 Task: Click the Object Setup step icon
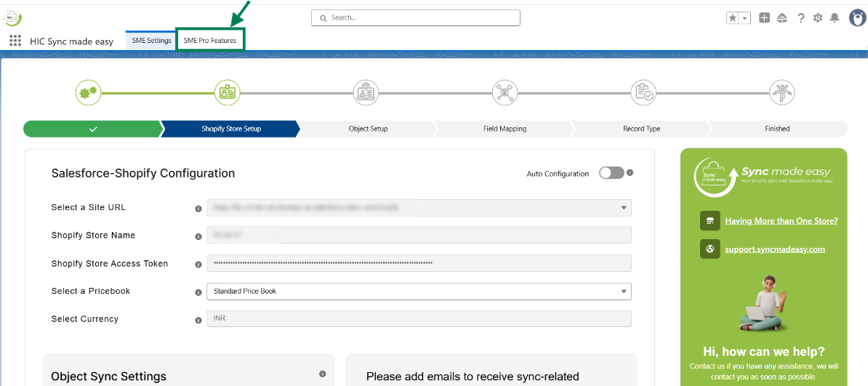(366, 92)
